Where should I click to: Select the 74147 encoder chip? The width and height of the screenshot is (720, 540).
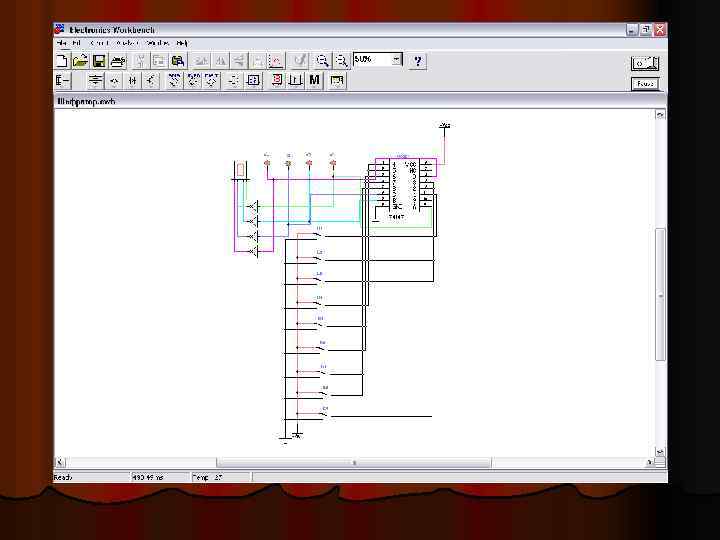pyautogui.click(x=405, y=187)
